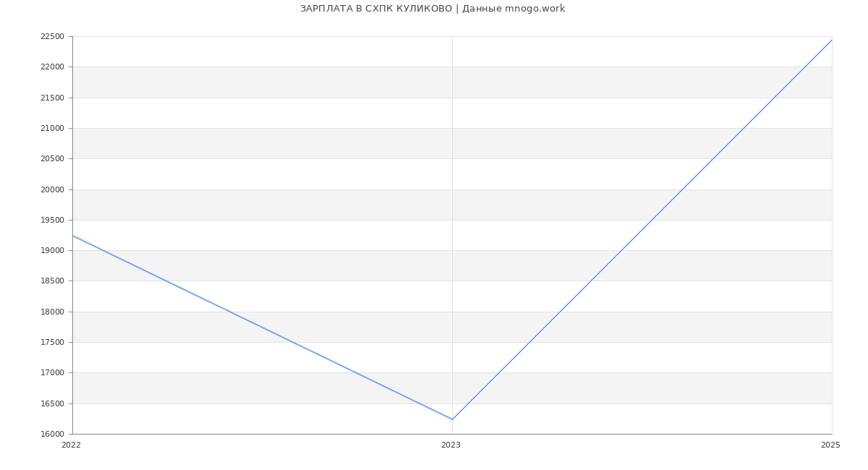Click the y-axis label 22500
Screen dimensions: 868x470
click(x=52, y=36)
